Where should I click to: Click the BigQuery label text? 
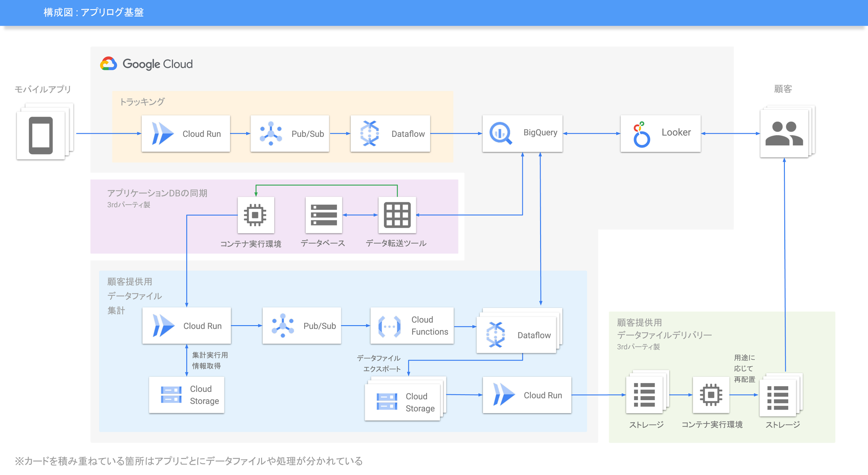(540, 132)
